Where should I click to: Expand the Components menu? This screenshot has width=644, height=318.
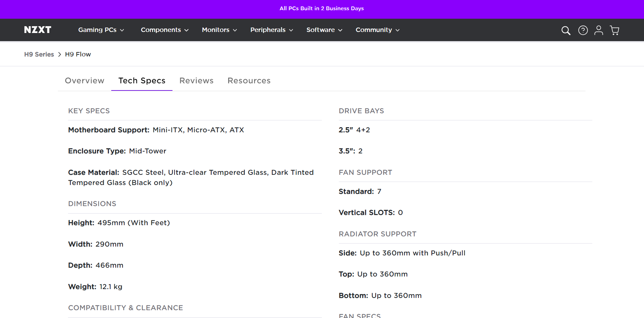tap(165, 30)
